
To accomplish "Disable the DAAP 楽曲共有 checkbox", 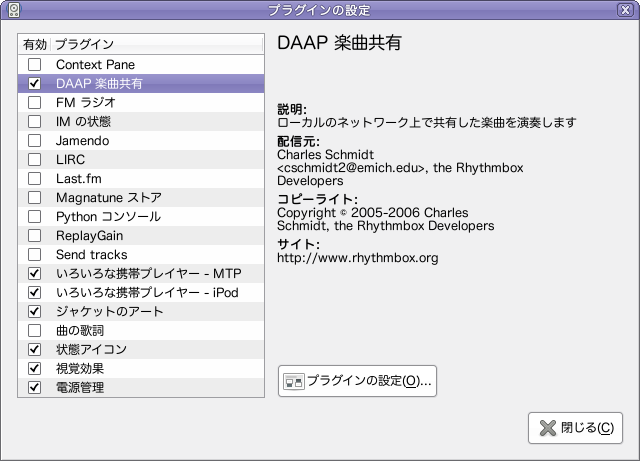I will click(x=34, y=84).
